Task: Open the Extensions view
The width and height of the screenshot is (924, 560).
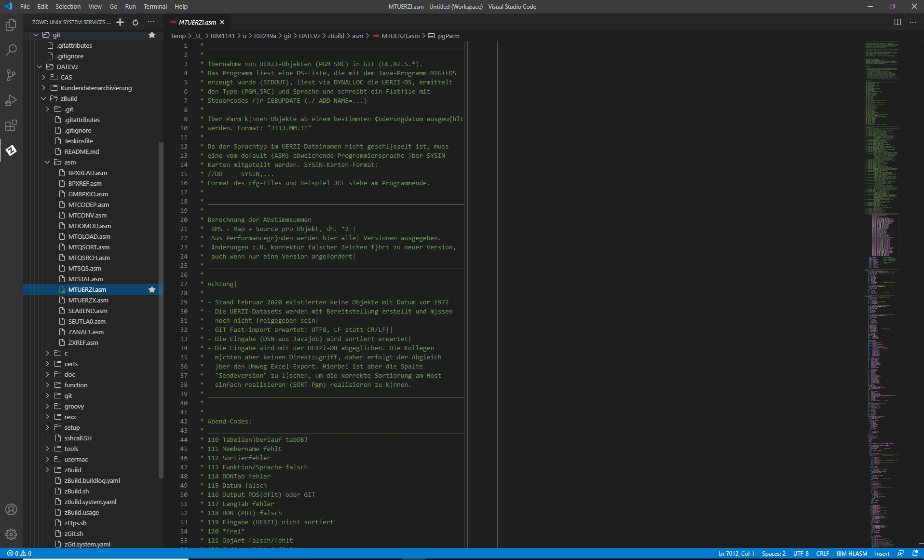Action: (x=11, y=125)
